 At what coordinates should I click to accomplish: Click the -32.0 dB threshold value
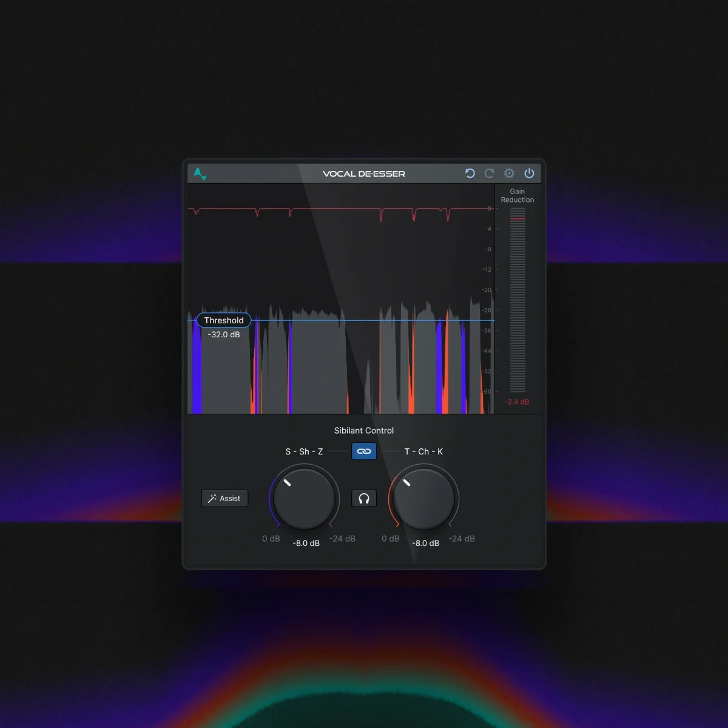[224, 335]
